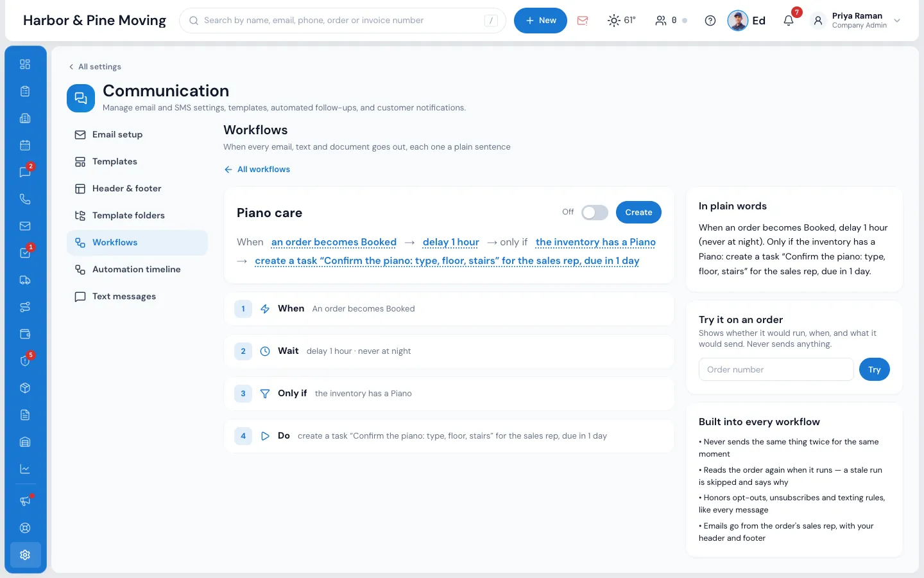Edit the "create a task" action link

click(447, 261)
